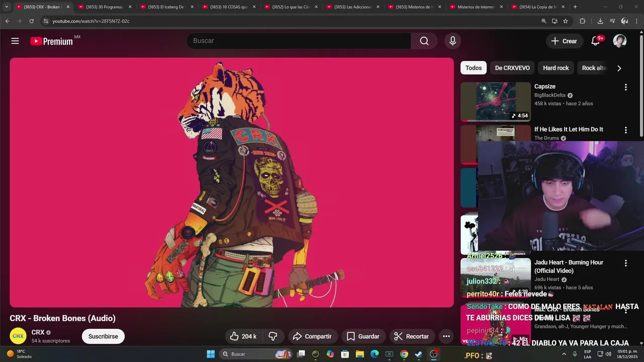Start voice search with microphone icon

pyautogui.click(x=453, y=41)
